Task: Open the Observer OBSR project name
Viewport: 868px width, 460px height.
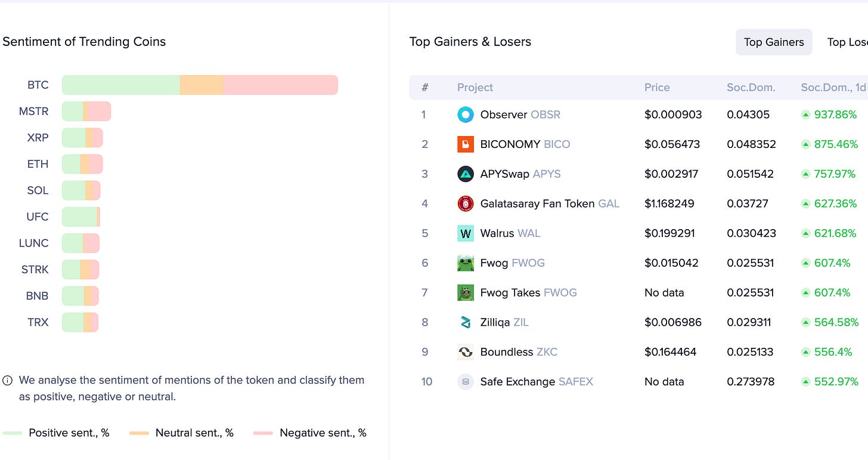Action: click(520, 115)
